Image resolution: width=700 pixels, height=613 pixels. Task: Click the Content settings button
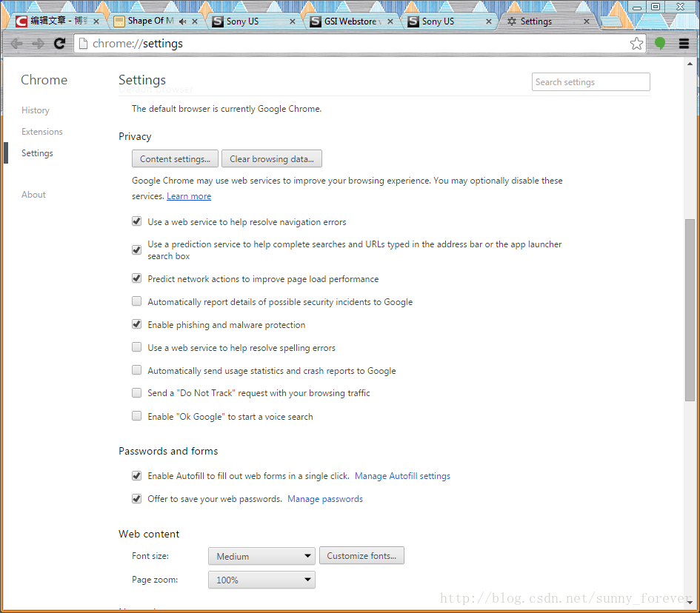175,159
